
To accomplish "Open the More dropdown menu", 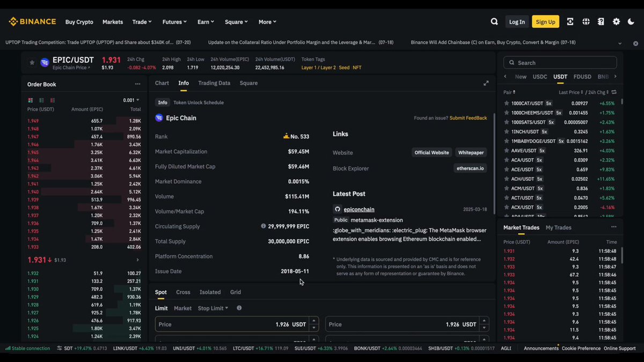I will [x=267, y=22].
